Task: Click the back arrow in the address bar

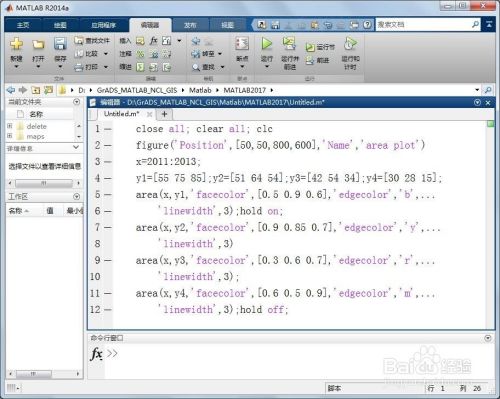Action: pyautogui.click(x=11, y=90)
